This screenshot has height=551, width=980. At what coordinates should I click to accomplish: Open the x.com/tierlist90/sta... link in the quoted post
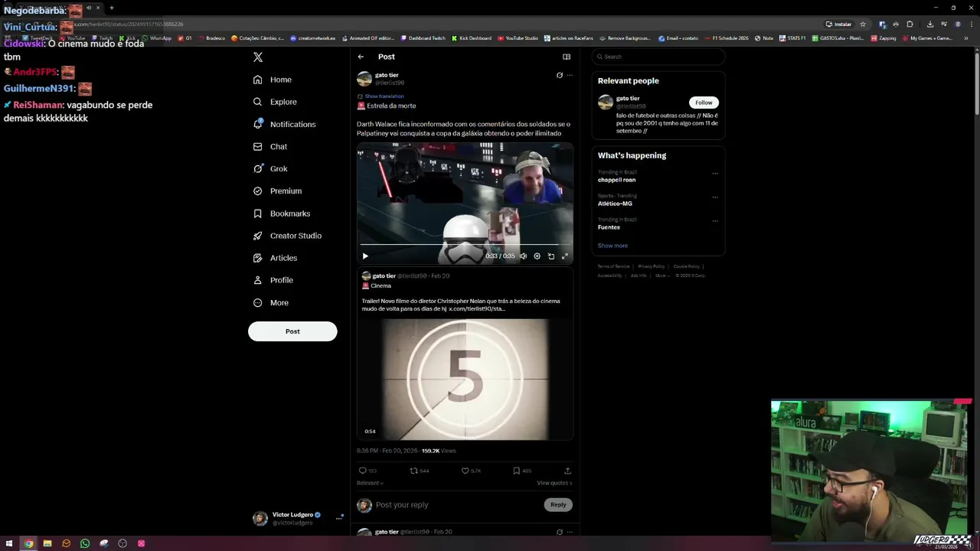(476, 308)
